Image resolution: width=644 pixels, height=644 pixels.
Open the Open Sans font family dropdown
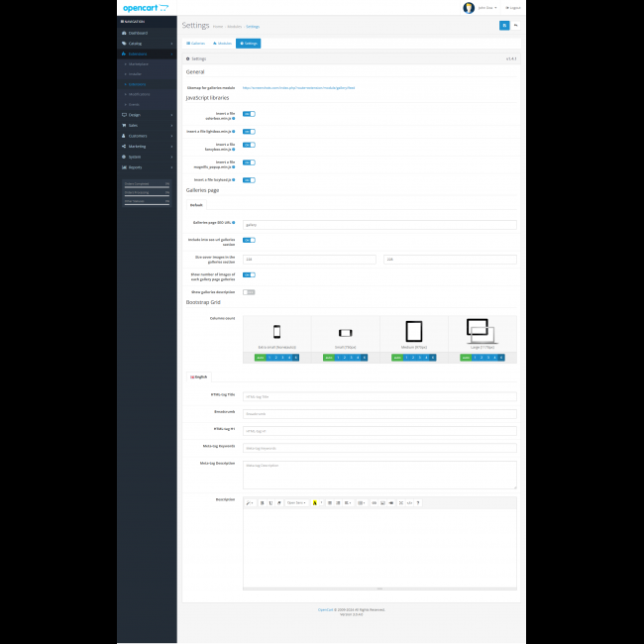click(296, 502)
